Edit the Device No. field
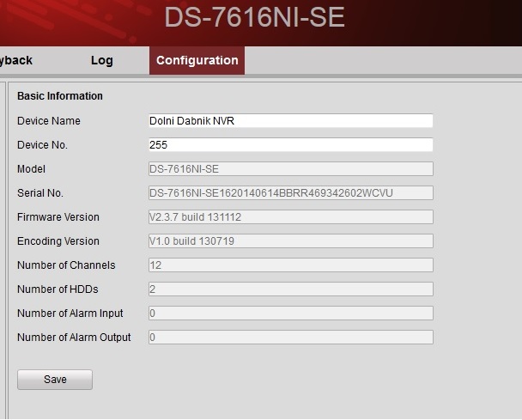The image size is (522, 420). pos(291,145)
